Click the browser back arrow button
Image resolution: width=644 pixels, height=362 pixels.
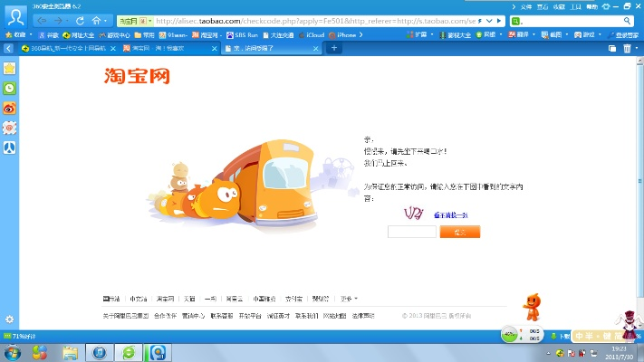click(43, 19)
